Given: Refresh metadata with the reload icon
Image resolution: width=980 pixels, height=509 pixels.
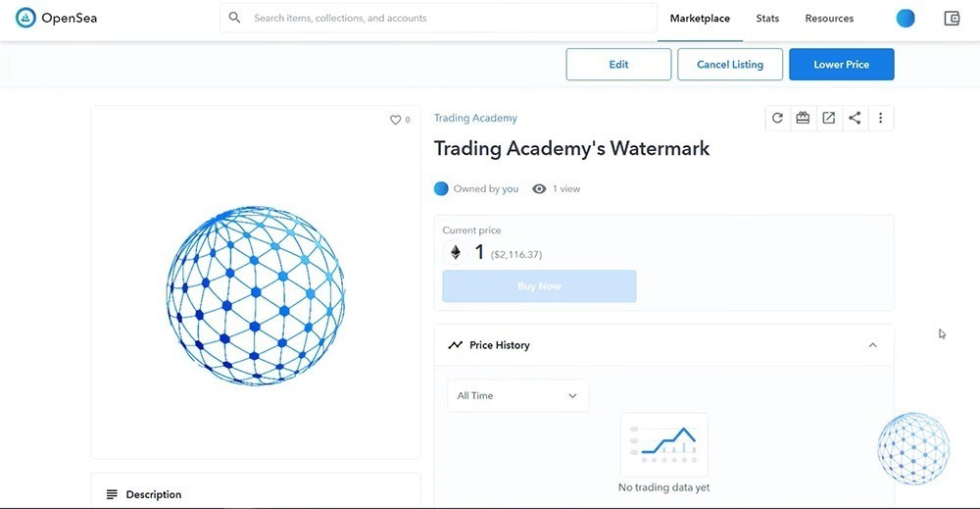Looking at the screenshot, I should tap(777, 118).
